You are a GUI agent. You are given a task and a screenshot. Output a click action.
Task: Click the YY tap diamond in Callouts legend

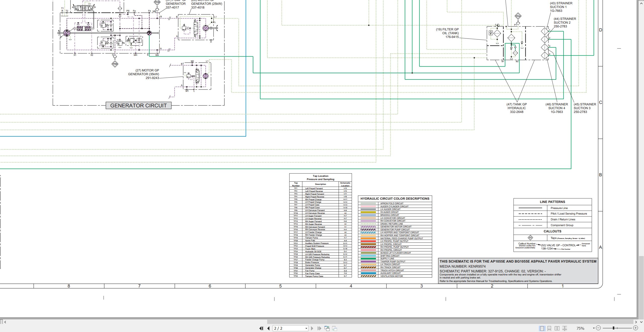(530, 238)
